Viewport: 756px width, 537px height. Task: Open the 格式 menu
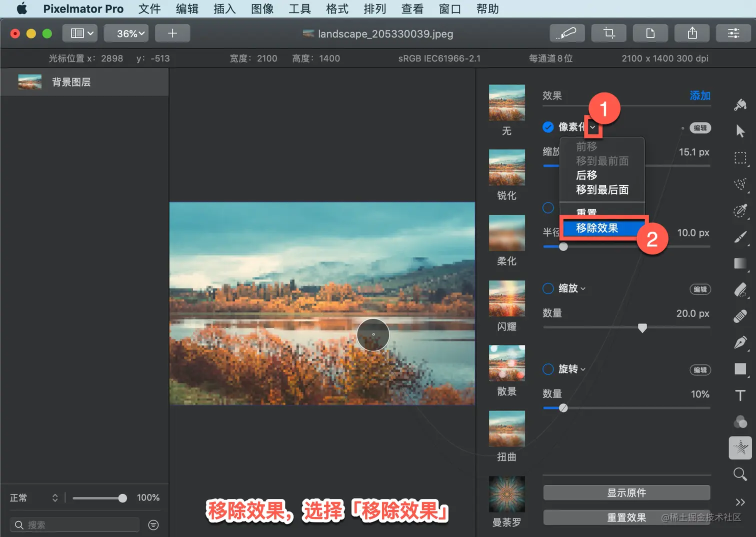click(x=337, y=8)
